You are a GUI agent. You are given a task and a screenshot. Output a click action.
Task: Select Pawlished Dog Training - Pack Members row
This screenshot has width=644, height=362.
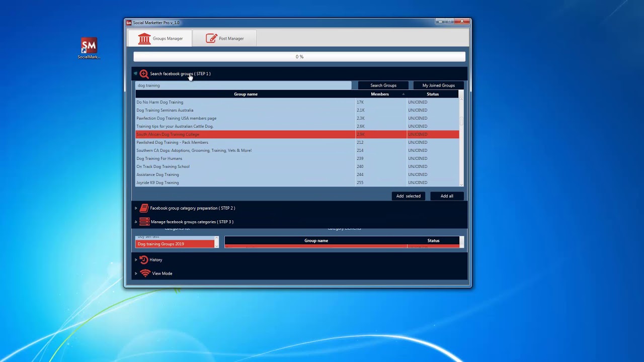click(297, 142)
